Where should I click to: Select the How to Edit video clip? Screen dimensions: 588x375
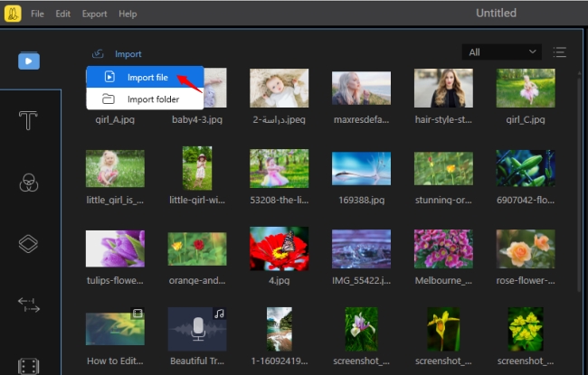pyautogui.click(x=115, y=330)
